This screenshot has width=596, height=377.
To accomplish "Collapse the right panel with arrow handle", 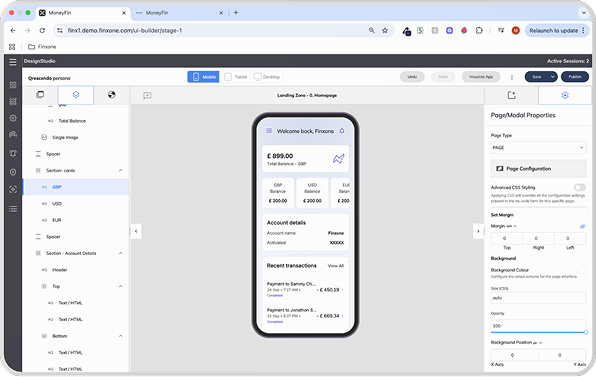I will click(x=478, y=231).
